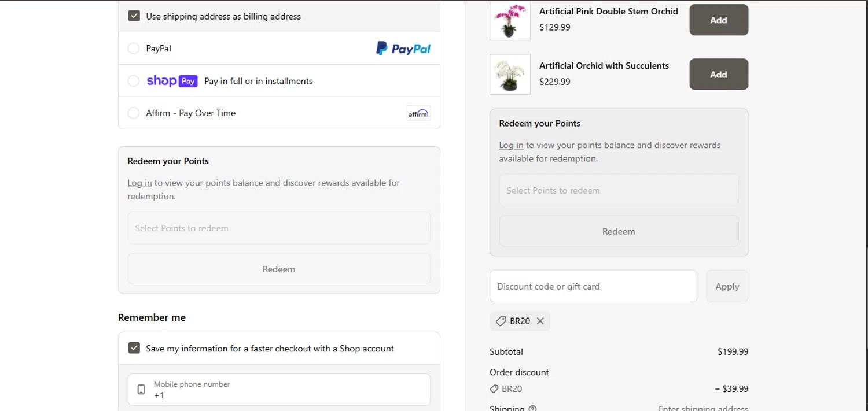
Task: Click the mobile phone icon in number field
Action: tap(141, 390)
